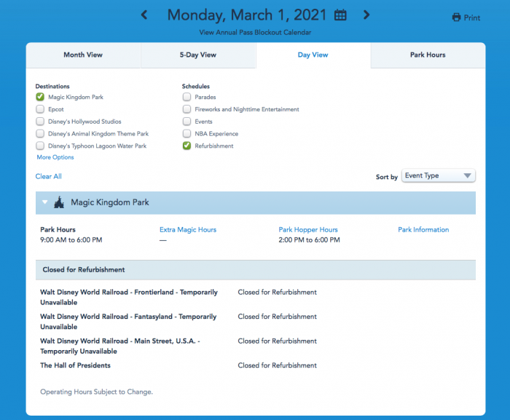Go to next day using right arrow

tap(366, 15)
